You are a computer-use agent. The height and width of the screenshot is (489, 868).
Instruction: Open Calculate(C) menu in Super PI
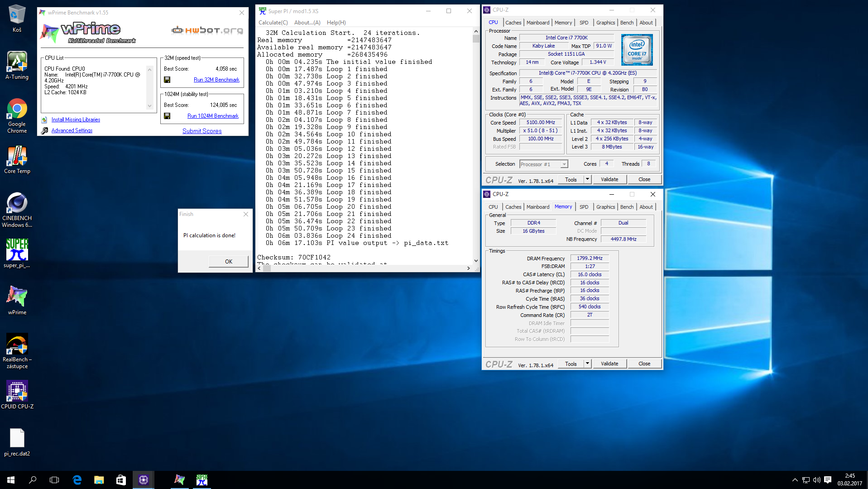[273, 23]
